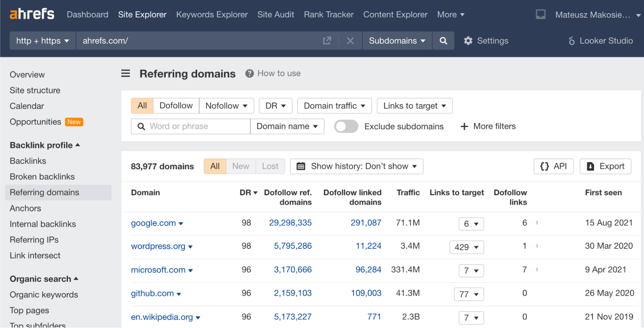The image size is (644, 328).
Task: Open the Domain traffic filter dropdown
Action: coord(334,105)
